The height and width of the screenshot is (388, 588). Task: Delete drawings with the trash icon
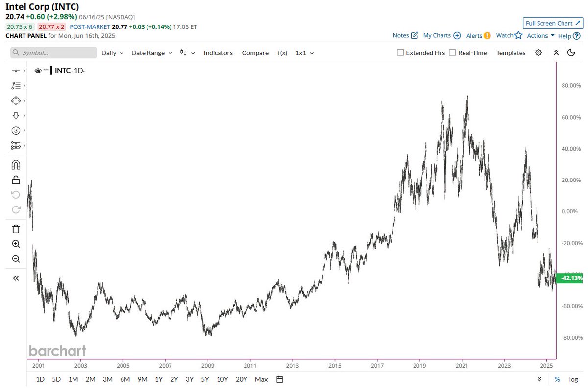click(16, 229)
